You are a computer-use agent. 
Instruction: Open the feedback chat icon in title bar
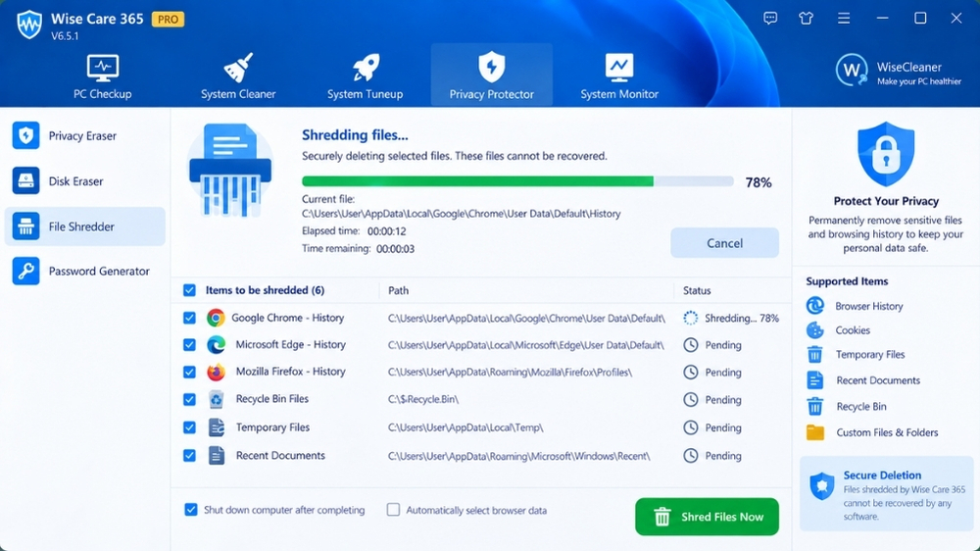tap(770, 18)
